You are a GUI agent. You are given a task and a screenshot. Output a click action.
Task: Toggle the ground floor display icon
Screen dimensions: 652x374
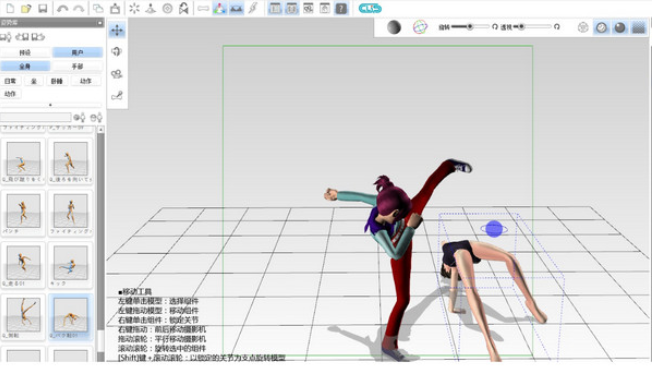(236, 8)
